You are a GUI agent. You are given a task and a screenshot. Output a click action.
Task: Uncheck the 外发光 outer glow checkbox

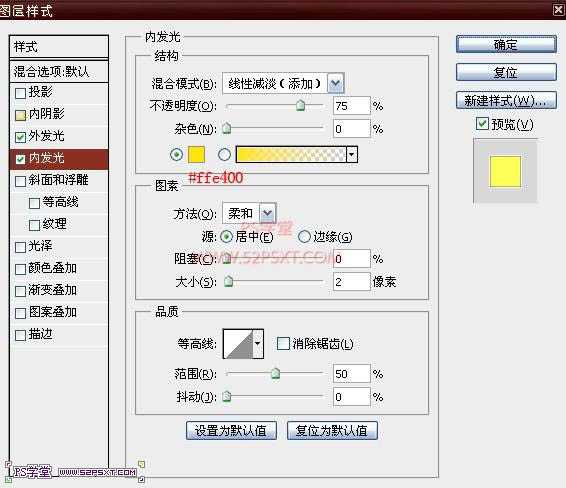click(x=20, y=137)
